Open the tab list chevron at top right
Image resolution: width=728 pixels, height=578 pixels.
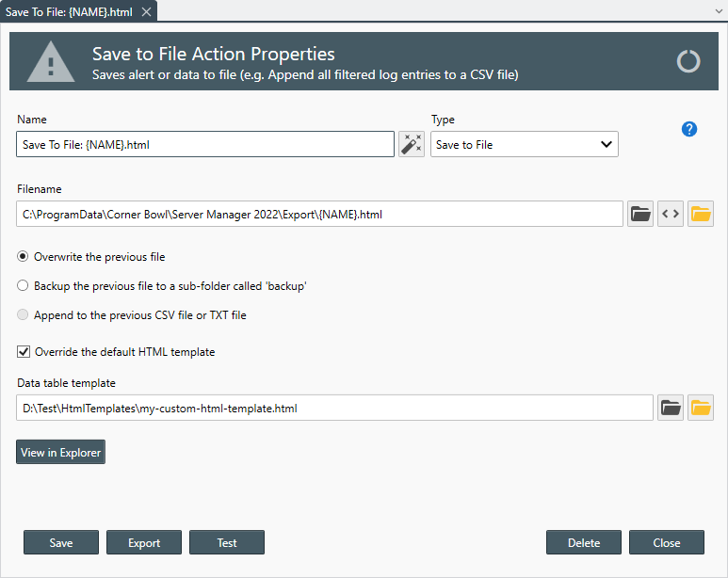[x=719, y=11]
